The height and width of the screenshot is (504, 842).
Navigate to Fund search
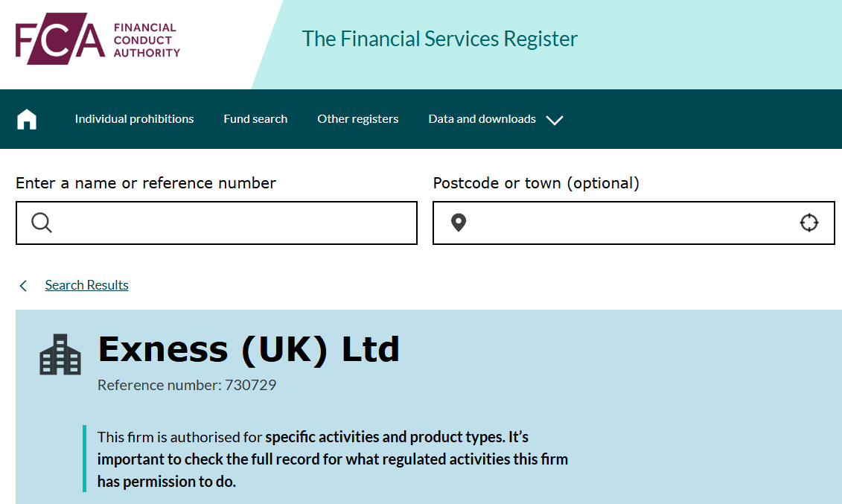[x=255, y=119]
